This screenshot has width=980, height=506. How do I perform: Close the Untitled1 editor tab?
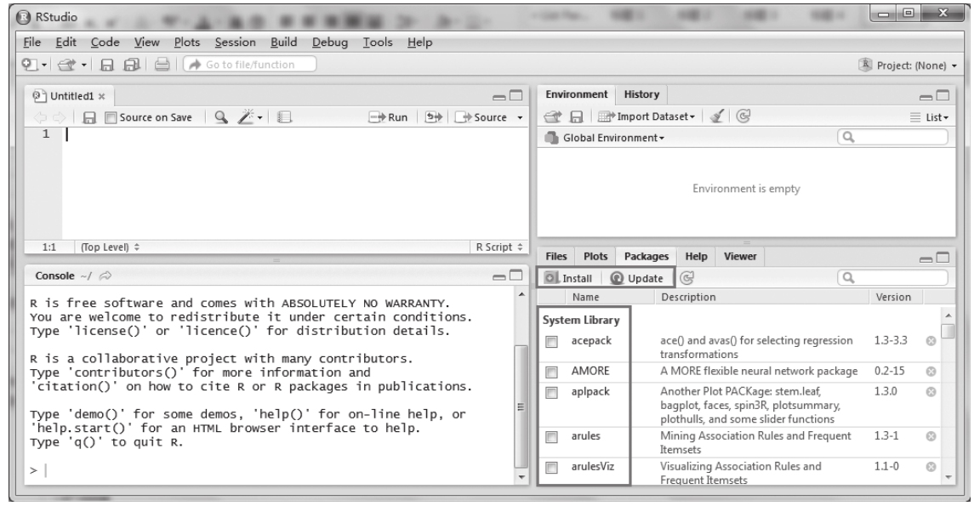point(101,96)
